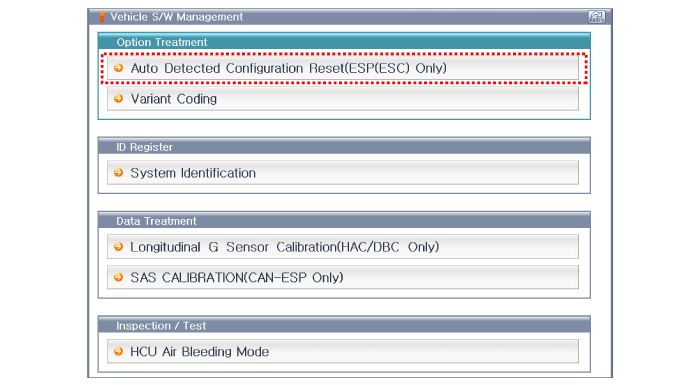Screen dimensions: 700x385
Task: Open System Identification under ID Register
Action: point(343,172)
